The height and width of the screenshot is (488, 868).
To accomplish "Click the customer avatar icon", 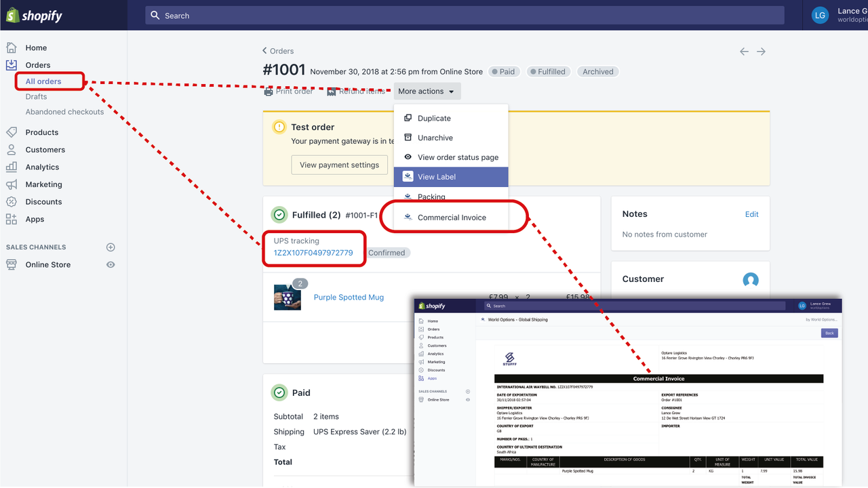I will [750, 279].
